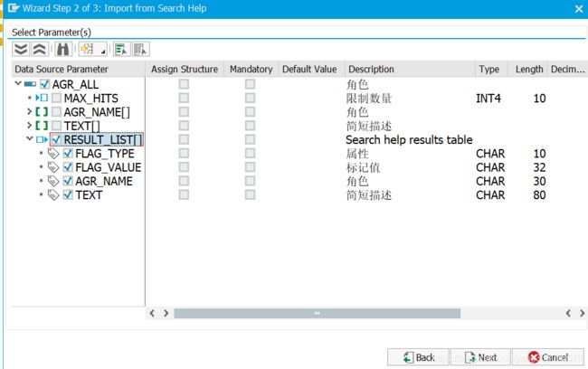Click the tag icon next to AGR_NAME field

[53, 181]
